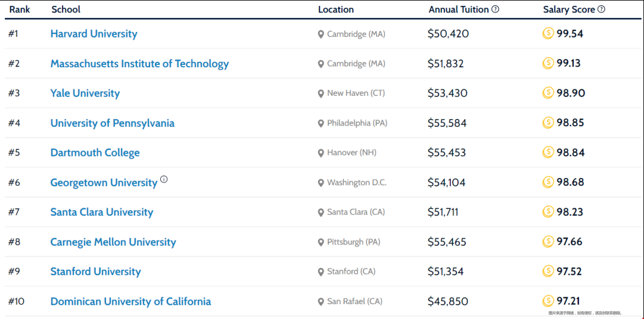Click the Salary Score help question-mark icon
Image resolution: width=644 pixels, height=319 pixels.
(601, 9)
